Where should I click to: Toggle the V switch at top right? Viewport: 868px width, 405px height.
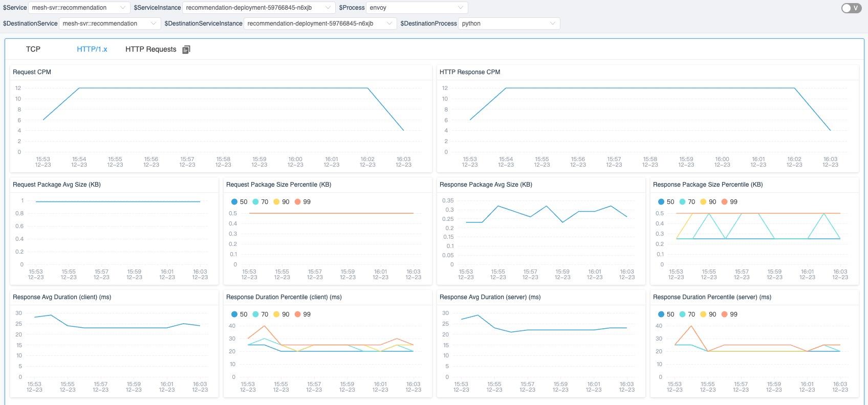pos(852,8)
